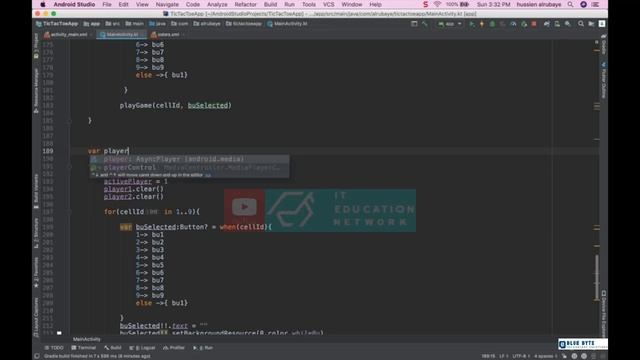Click the Wi-Fi icon in menu bar

click(x=437, y=4)
